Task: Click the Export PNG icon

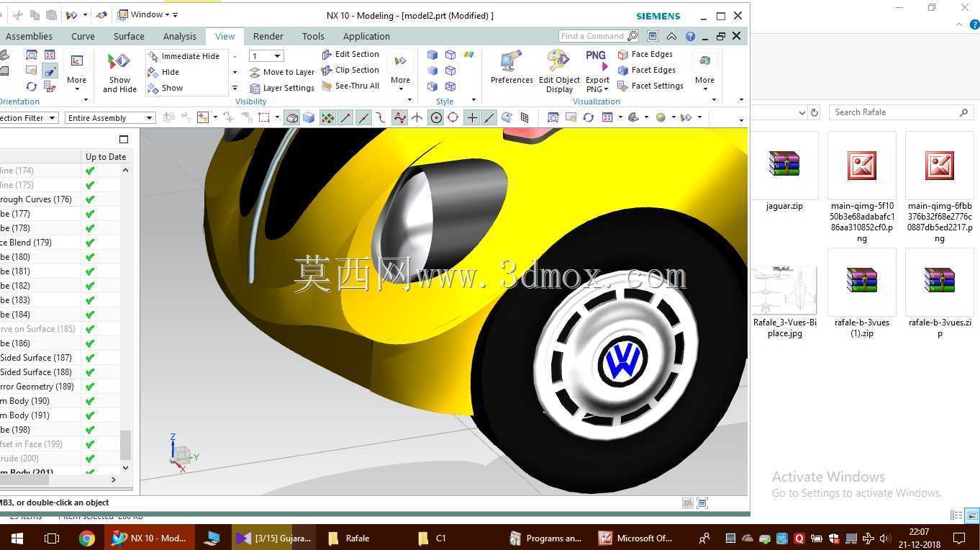Action: 596,60
